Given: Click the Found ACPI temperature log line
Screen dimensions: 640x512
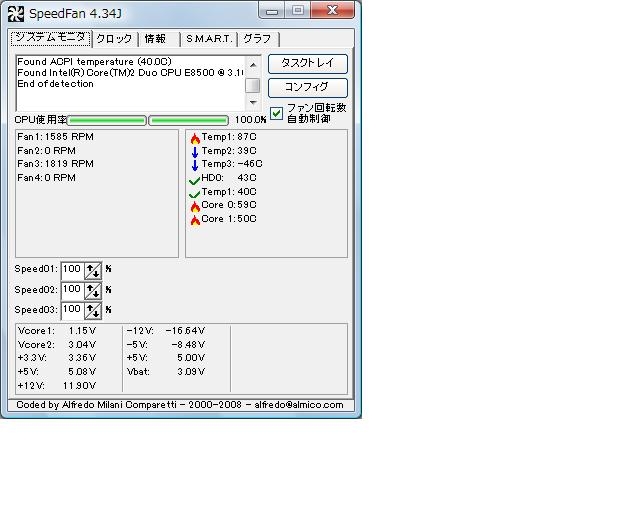Looking at the screenshot, I should (x=94, y=62).
